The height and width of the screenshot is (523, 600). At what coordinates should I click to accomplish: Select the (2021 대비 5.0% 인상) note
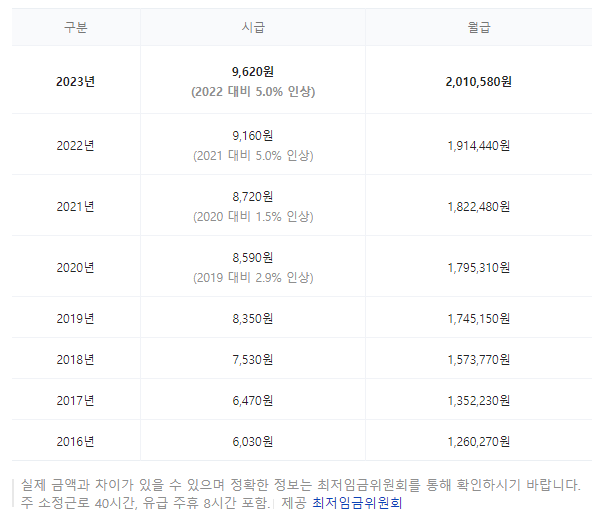tap(253, 156)
